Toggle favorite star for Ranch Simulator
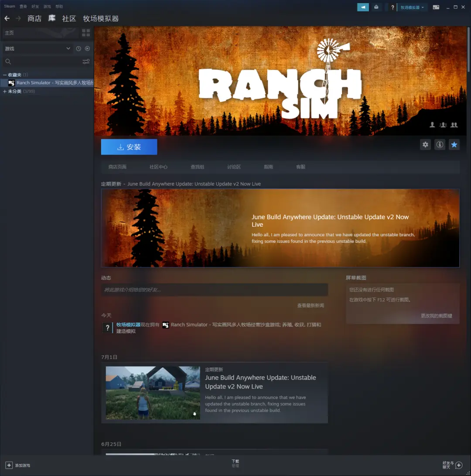 [x=454, y=145]
